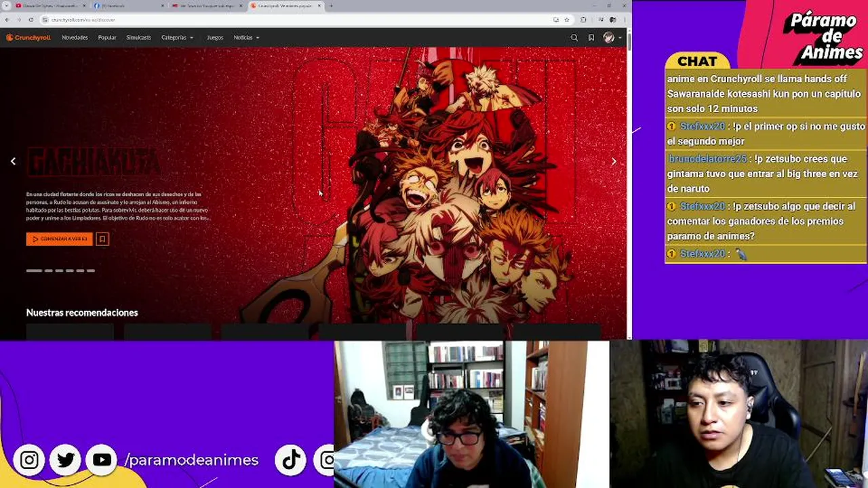Open the Juegos menu item
This screenshot has height=488, width=868.
pos(215,38)
